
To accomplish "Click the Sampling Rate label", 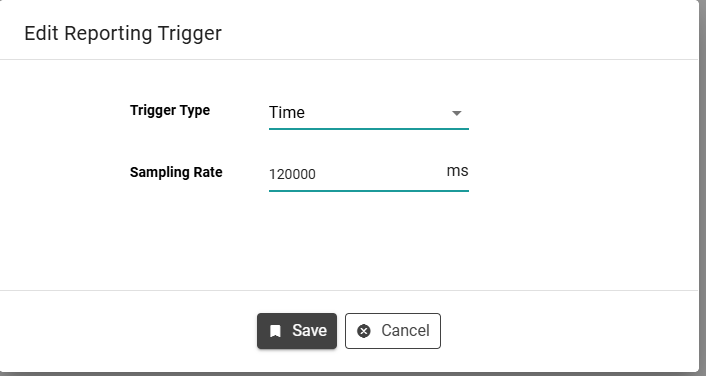I will pyautogui.click(x=176, y=172).
